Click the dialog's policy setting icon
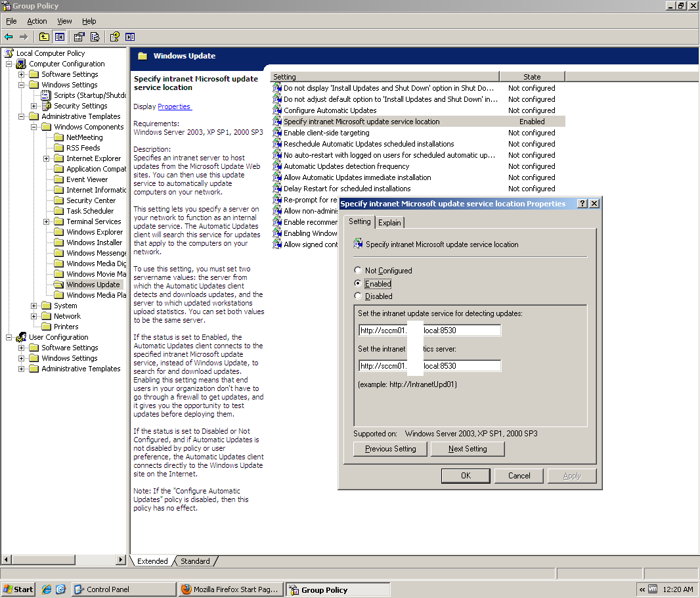The height and width of the screenshot is (598, 700). (358, 244)
